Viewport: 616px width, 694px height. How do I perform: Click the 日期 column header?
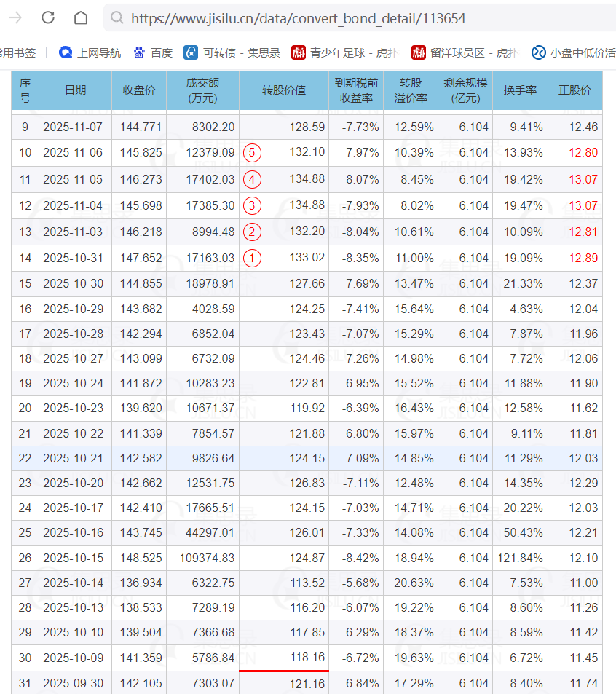point(75,90)
